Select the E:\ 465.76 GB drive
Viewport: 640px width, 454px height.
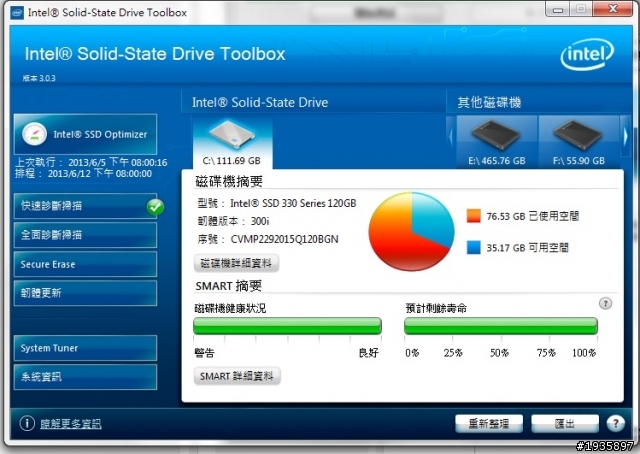[x=497, y=142]
